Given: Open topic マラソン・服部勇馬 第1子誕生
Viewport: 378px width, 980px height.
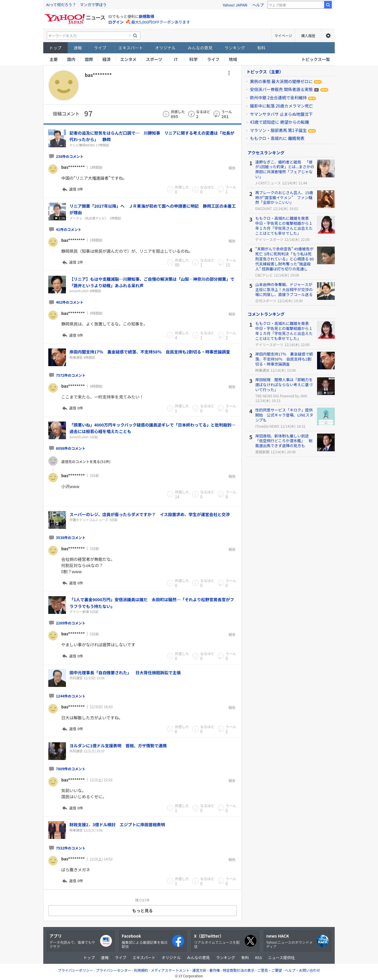Looking at the screenshot, I should (x=278, y=130).
